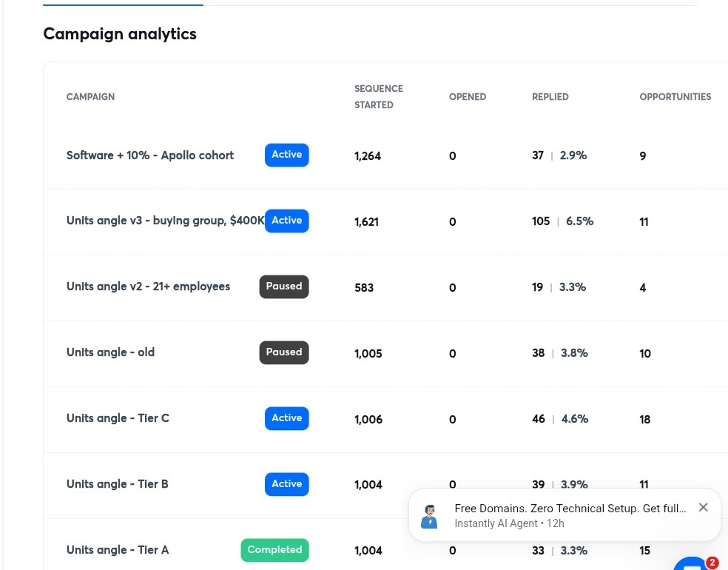Open Units angle - old campaign

110,352
